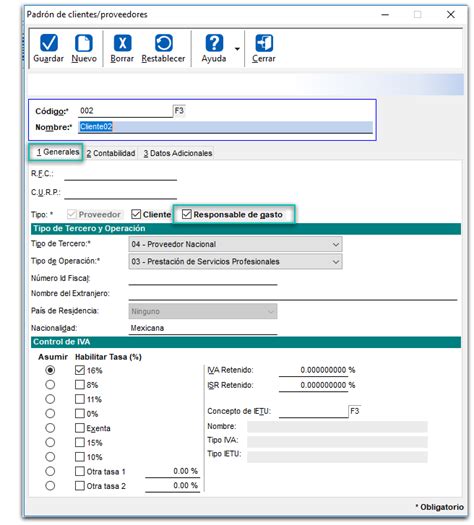Screen dimensions: 474x525
Task: Open the Tipo de Tercero dropdown
Action: pyautogui.click(x=235, y=244)
